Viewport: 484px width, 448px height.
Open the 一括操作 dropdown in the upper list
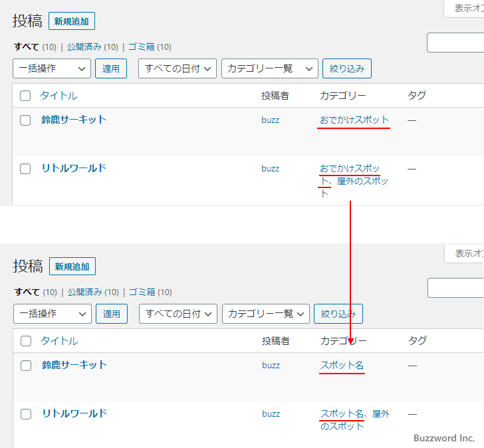coord(52,68)
